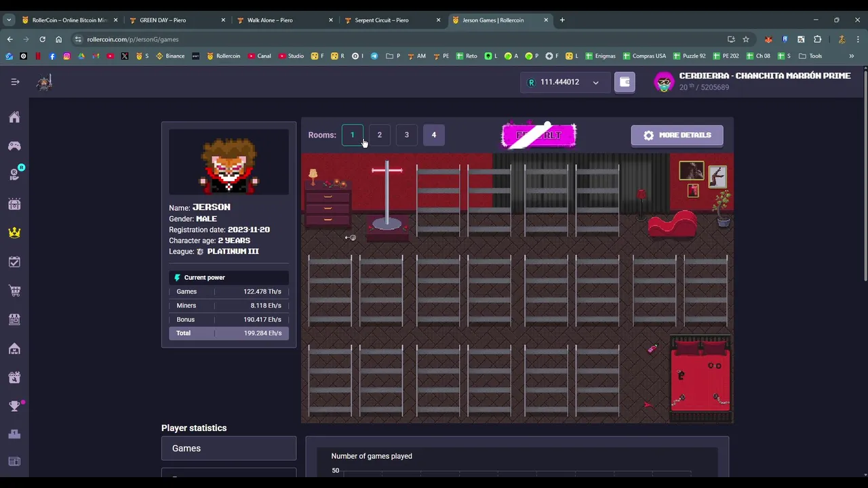
Task: Click the profile avatar of Cerdierra
Action: pyautogui.click(x=664, y=82)
